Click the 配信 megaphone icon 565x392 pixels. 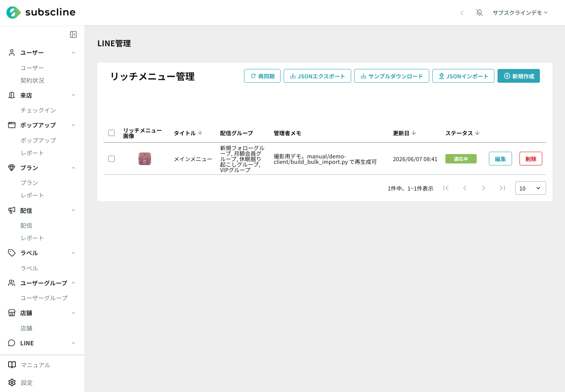[x=12, y=211]
